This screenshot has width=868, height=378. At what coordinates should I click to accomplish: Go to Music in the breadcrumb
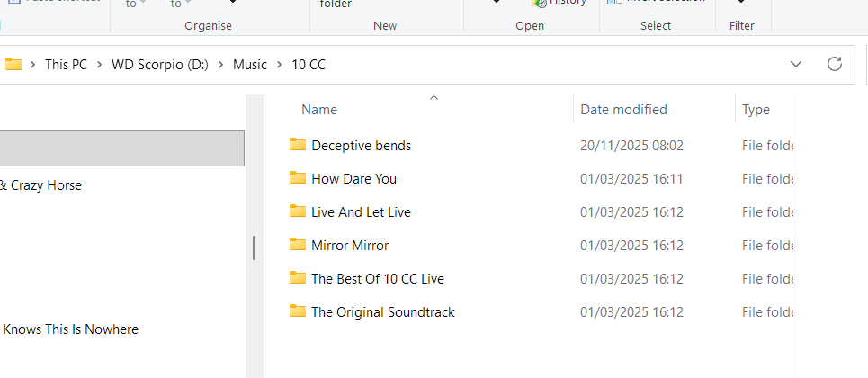250,65
